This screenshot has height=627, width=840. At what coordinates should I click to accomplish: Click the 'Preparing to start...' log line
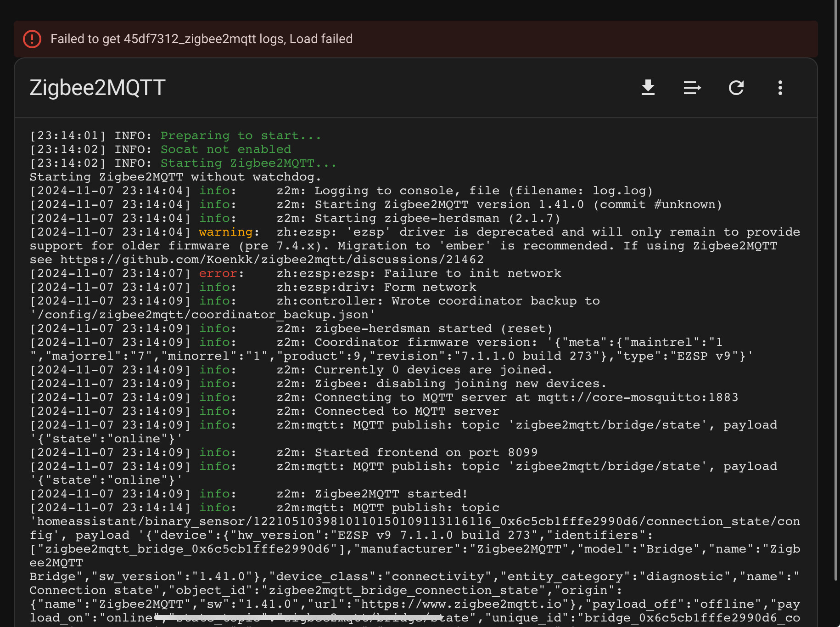click(175, 136)
